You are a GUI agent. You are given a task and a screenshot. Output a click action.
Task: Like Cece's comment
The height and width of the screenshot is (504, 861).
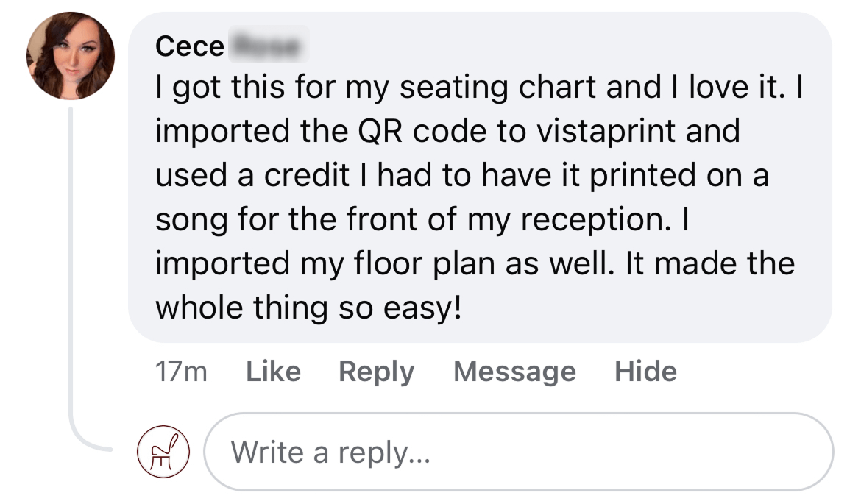[x=273, y=372]
